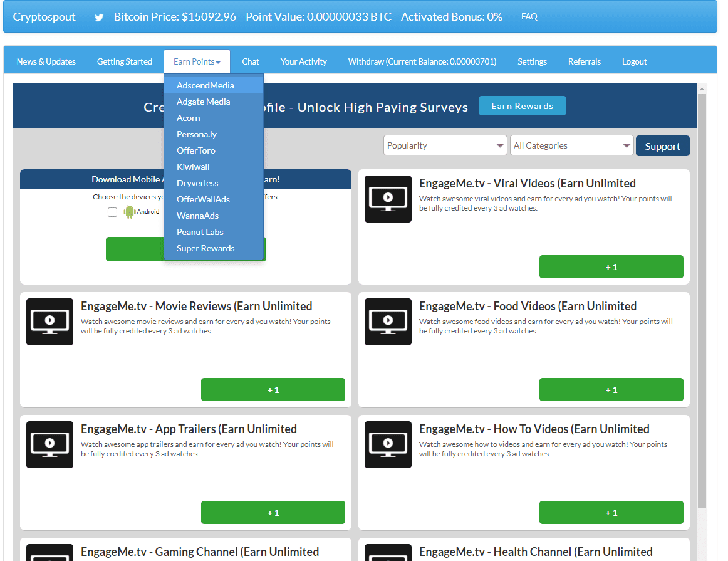
Task: Click the green Android robot icon
Action: [130, 212]
